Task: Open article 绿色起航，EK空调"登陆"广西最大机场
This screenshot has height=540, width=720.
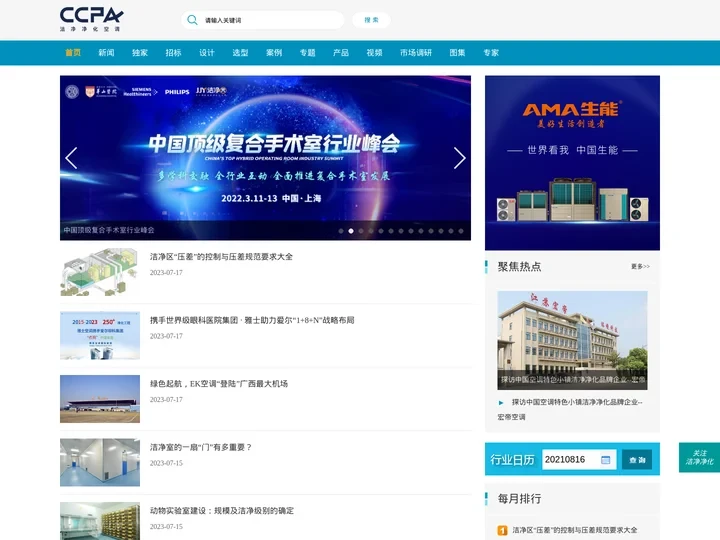Action: (x=219, y=383)
